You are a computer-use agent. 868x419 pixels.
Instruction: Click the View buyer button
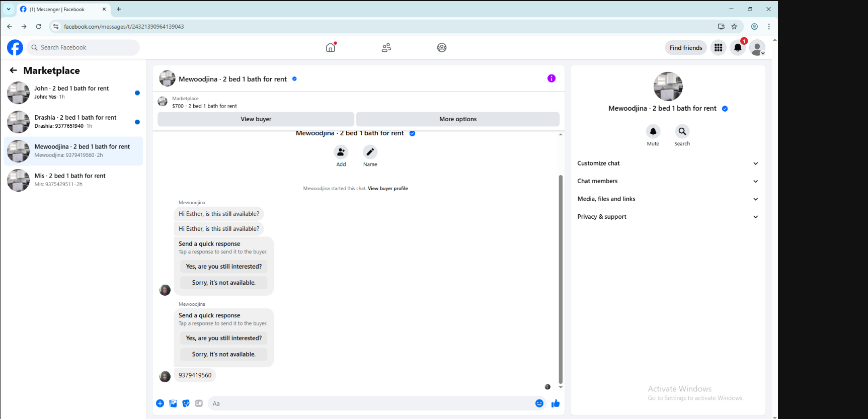[x=256, y=119]
